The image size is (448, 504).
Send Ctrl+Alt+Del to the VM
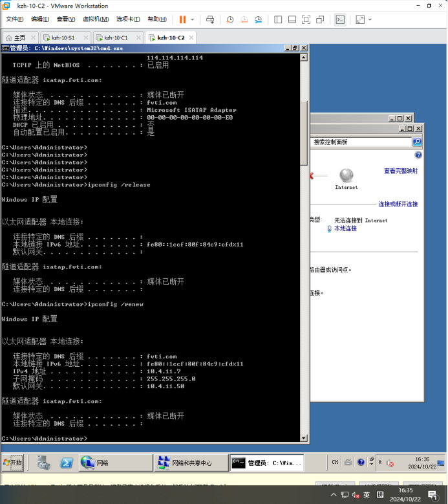(x=210, y=19)
